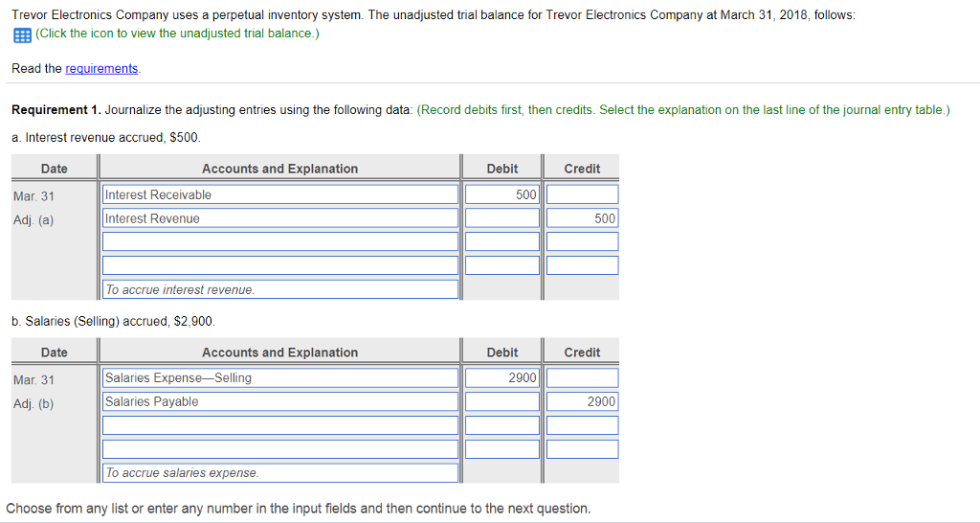The image size is (980, 523).
Task: Click fourth row debit field in entry (a)
Action: [x=501, y=265]
